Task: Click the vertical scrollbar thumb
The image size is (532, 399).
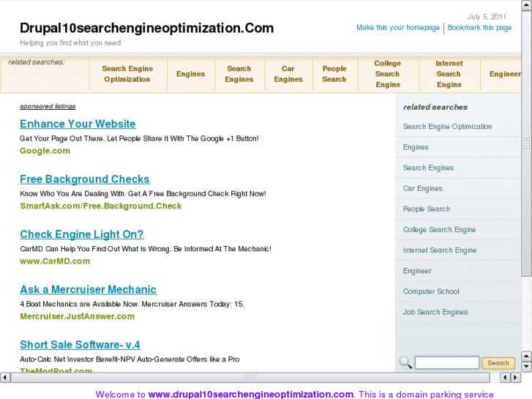Action: pyautogui.click(x=527, y=144)
